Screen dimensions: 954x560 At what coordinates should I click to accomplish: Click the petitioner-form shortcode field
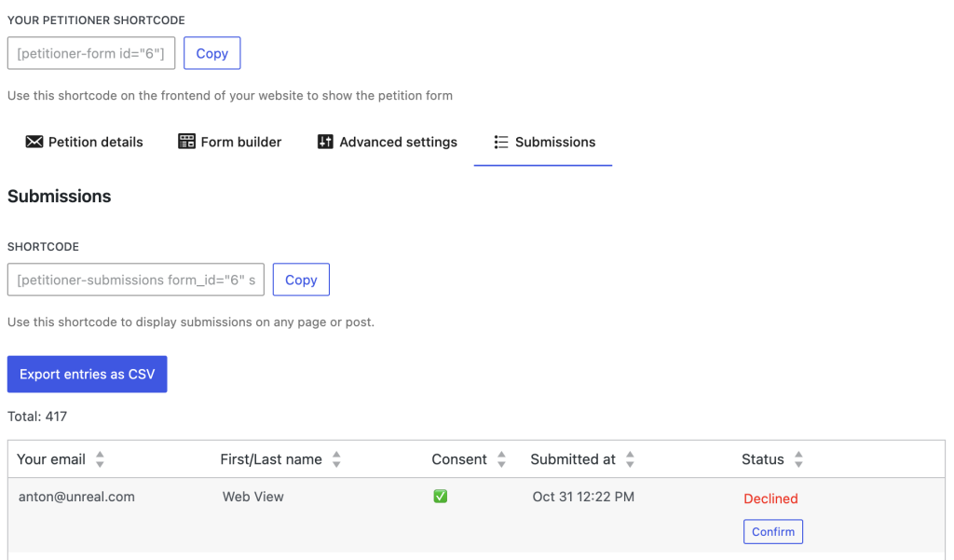[x=91, y=53]
